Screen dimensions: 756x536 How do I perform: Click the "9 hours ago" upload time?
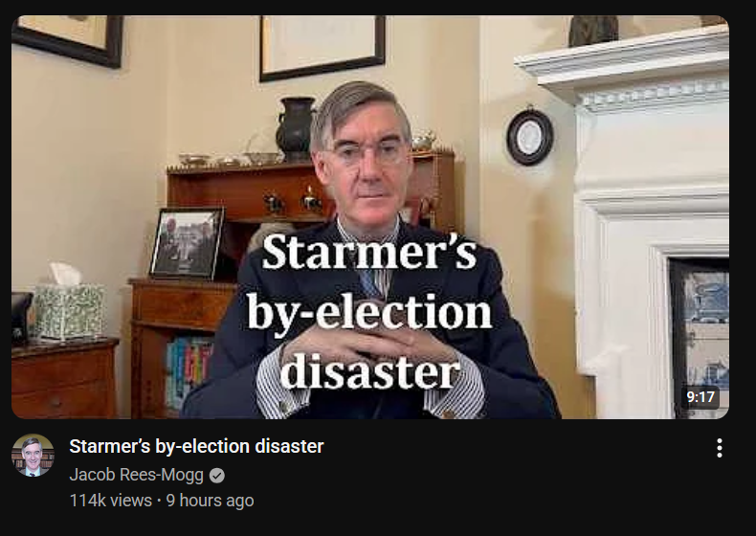(x=210, y=501)
